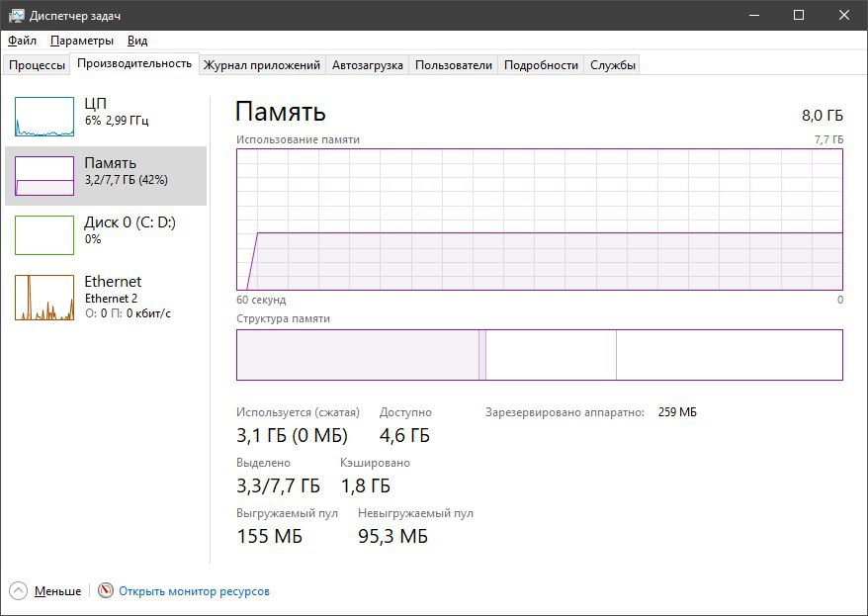The image size is (868, 616).
Task: Click the 3,1 ГБ (0 МБ) value
Action: click(292, 436)
